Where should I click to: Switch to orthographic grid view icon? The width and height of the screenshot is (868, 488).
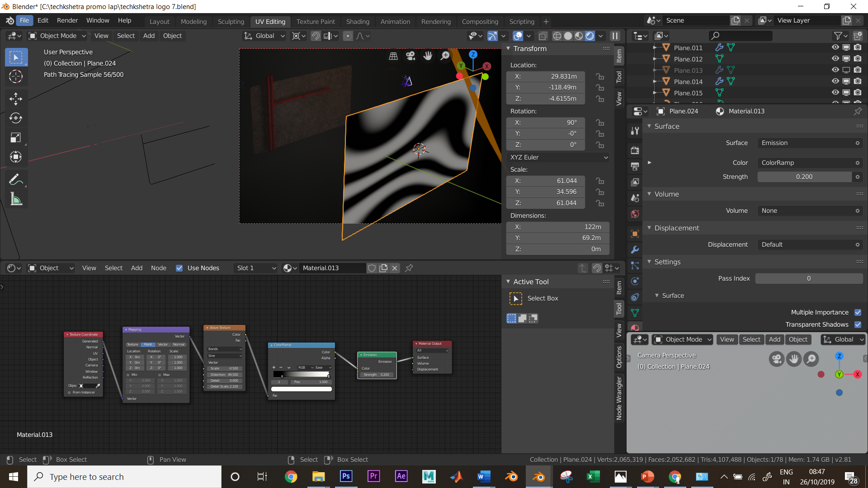coord(393,56)
